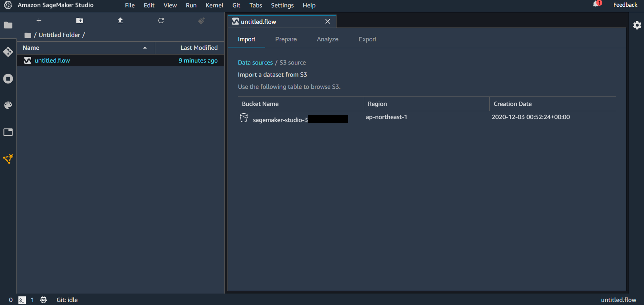Screen dimensions: 644x305
Task: Click the kernels count 1 in status bar
Action: coord(32,300)
